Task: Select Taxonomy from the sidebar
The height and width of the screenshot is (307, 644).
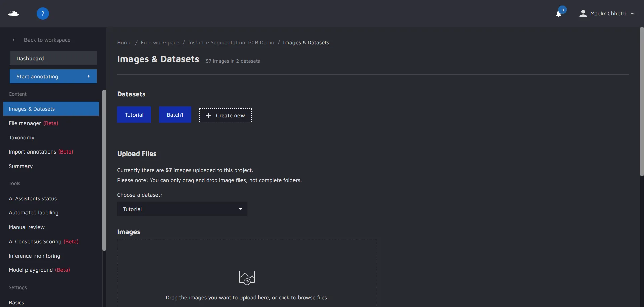Action: pyautogui.click(x=21, y=138)
